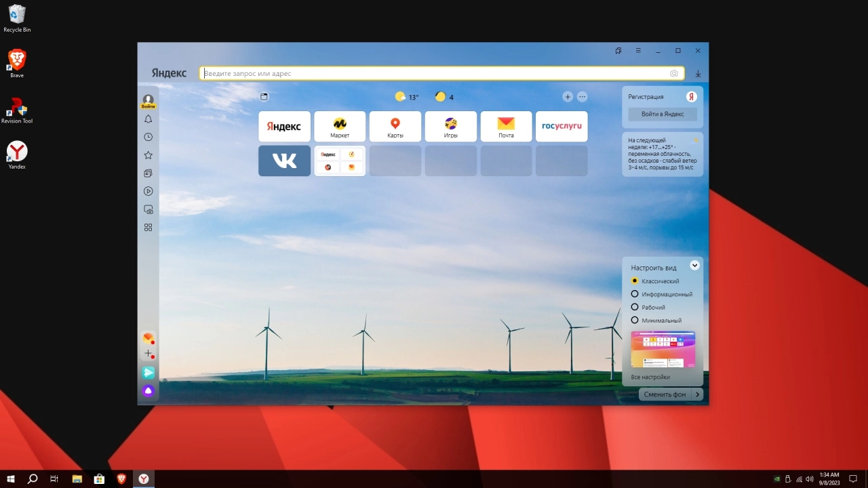Click the Яндекс logo beside address bar
Viewport: 868px width, 488px height.
169,73
